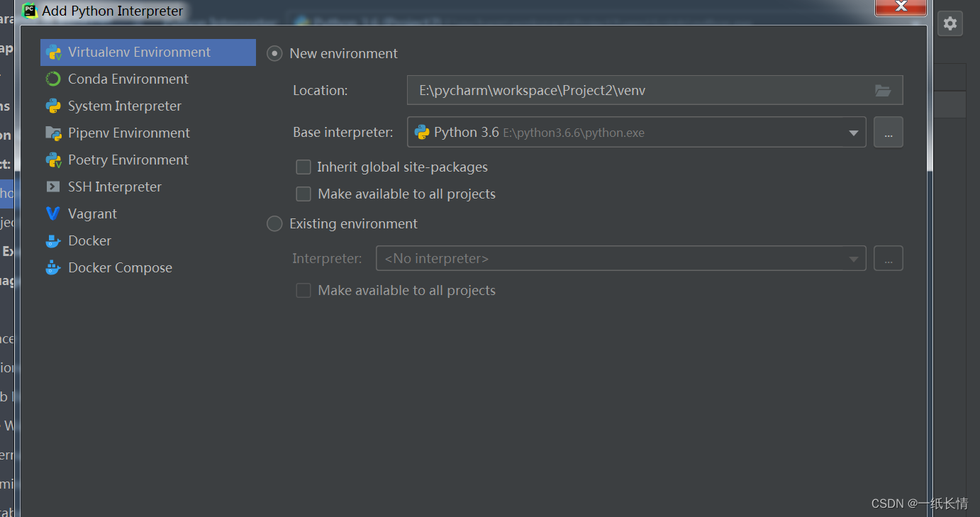This screenshot has height=517, width=980.
Task: Close the Add Python Interpreter dialog
Action: 901,7
